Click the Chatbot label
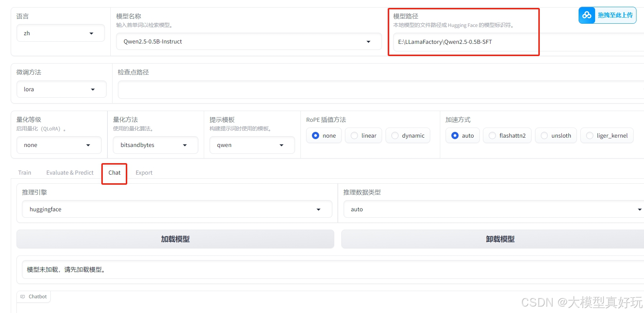The width and height of the screenshot is (644, 313). tap(38, 296)
